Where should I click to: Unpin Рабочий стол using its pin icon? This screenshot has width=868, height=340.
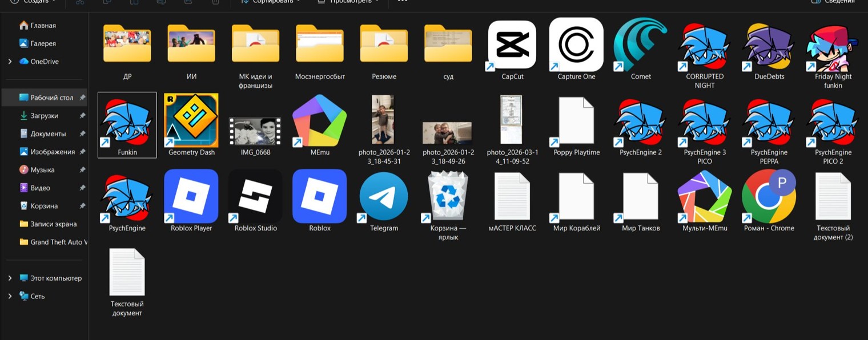pyautogui.click(x=82, y=98)
